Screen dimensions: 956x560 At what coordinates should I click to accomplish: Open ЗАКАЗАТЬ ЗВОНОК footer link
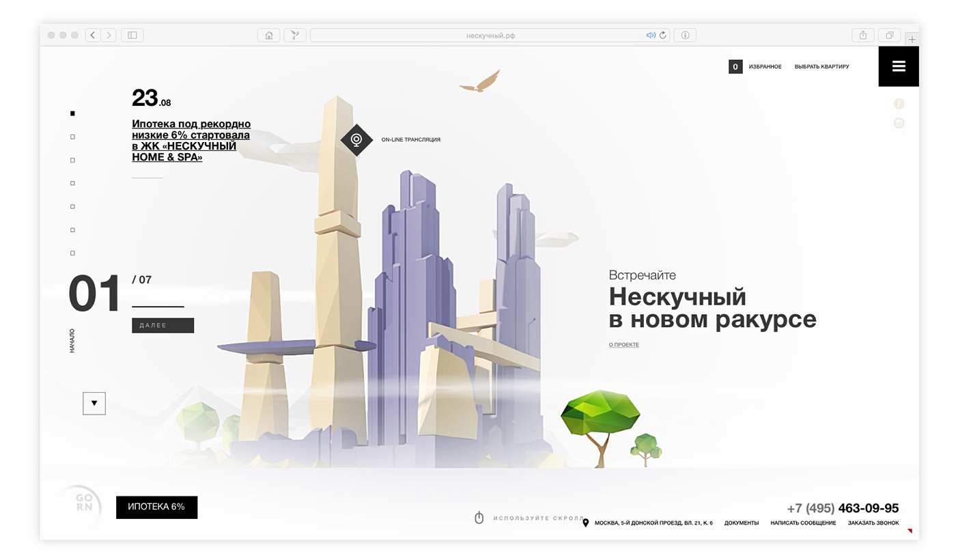(x=873, y=523)
